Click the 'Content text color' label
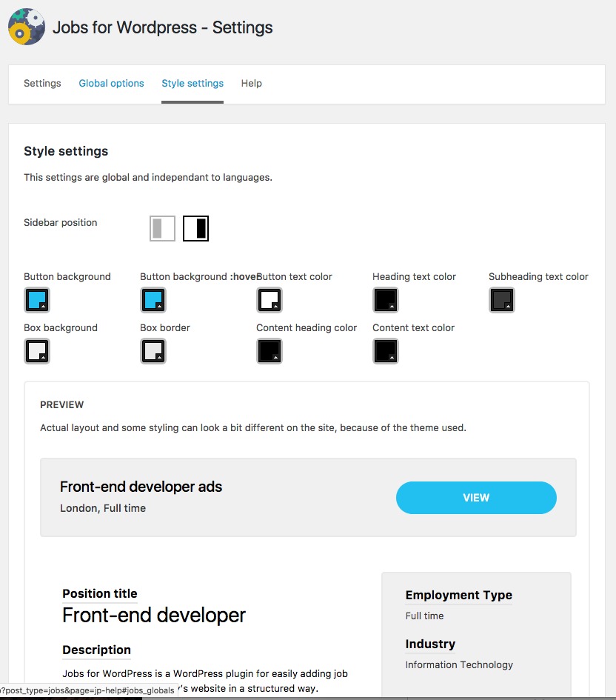 [413, 327]
